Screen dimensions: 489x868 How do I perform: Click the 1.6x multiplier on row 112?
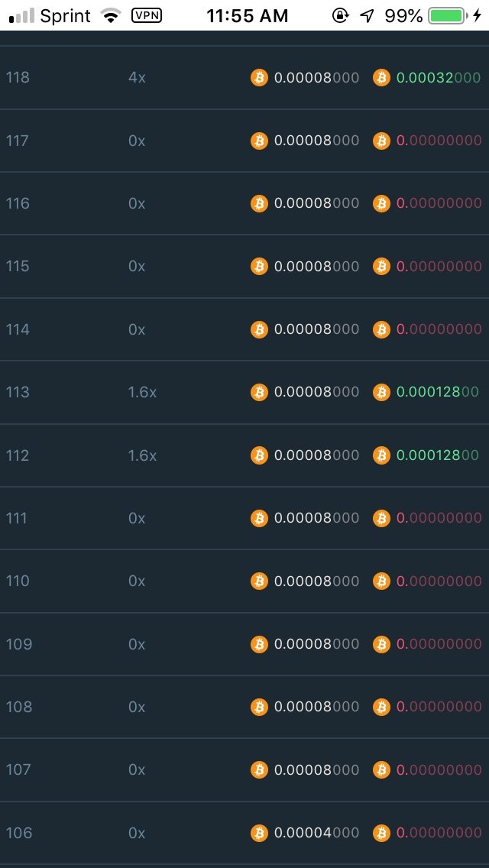point(142,455)
